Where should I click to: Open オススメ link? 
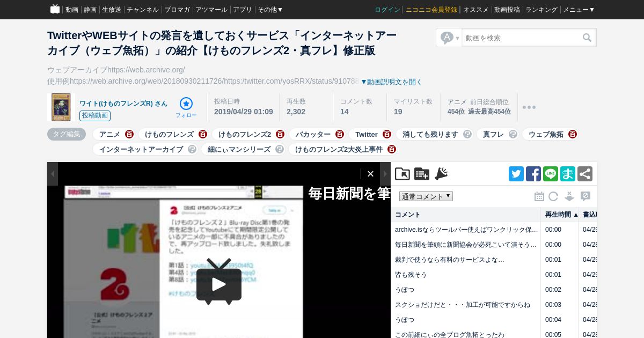tap(476, 10)
